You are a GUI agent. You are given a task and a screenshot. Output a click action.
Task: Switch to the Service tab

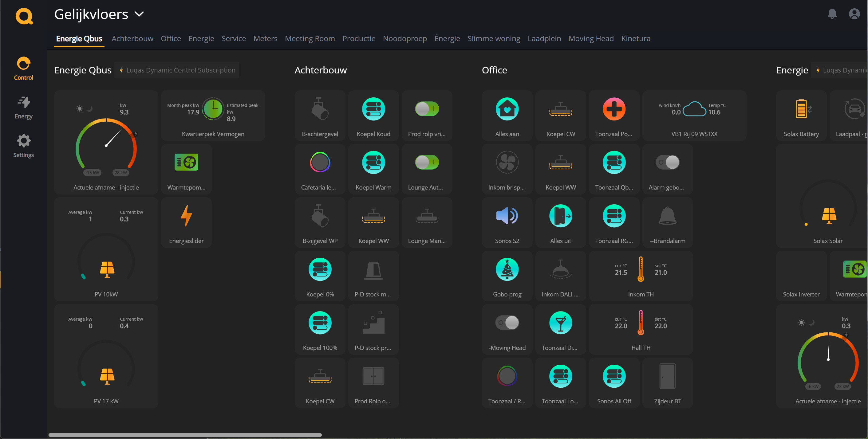[x=234, y=38]
